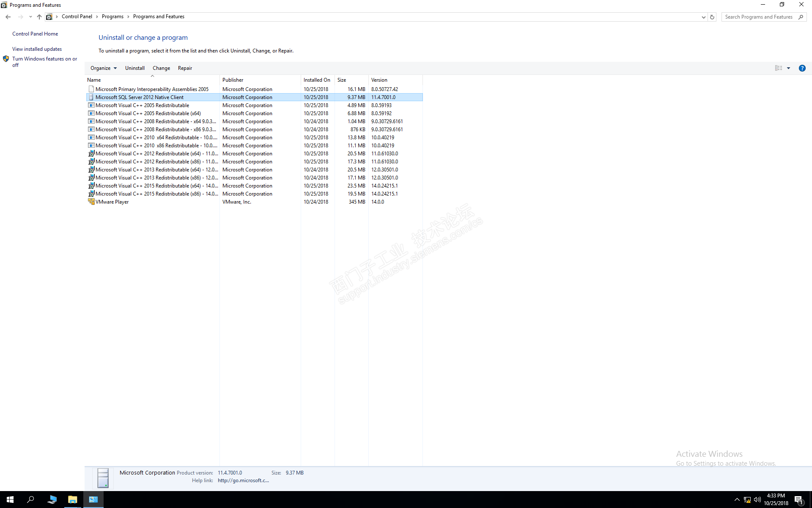Open the view options dropdown arrow
Viewport: 812px width, 508px height.
pyautogui.click(x=788, y=68)
